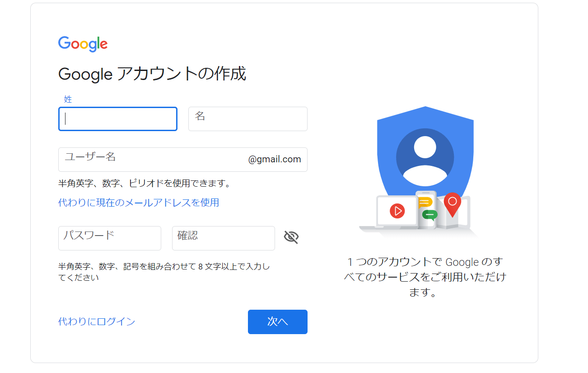Viewport: 588px width, 373px height.
Task: Click the password hint about 8 文字以上
Action: [164, 272]
